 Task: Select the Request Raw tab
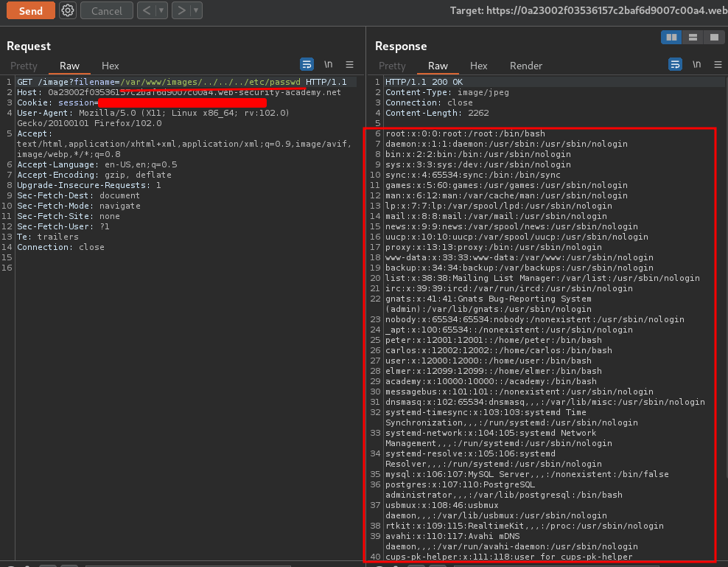[x=70, y=66]
